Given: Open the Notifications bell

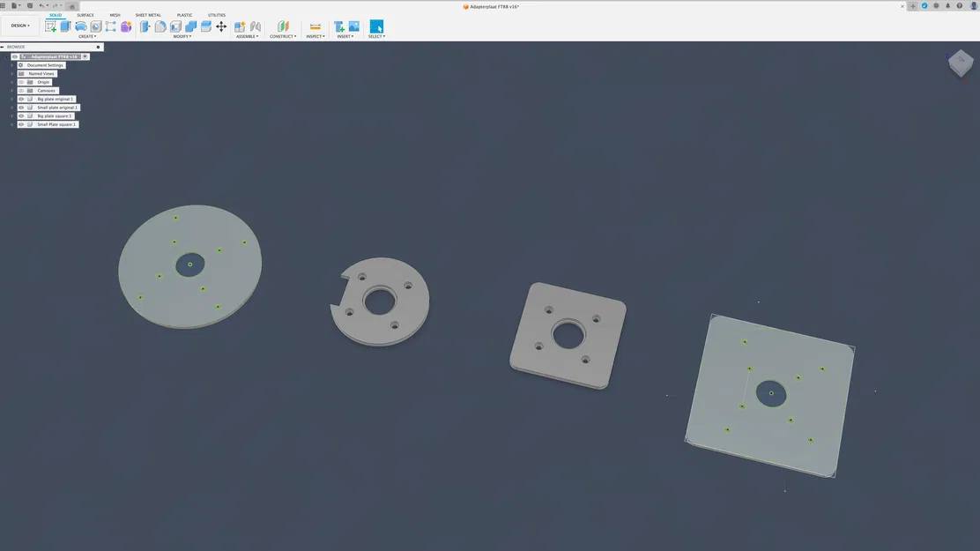Looking at the screenshot, I should (x=947, y=5).
